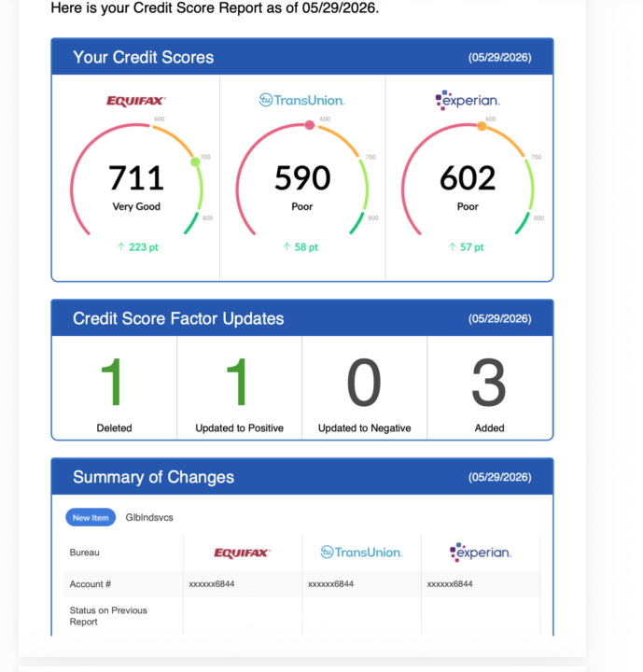The image size is (643, 672).
Task: Click the Experian logo in credit scores
Action: pos(468,100)
